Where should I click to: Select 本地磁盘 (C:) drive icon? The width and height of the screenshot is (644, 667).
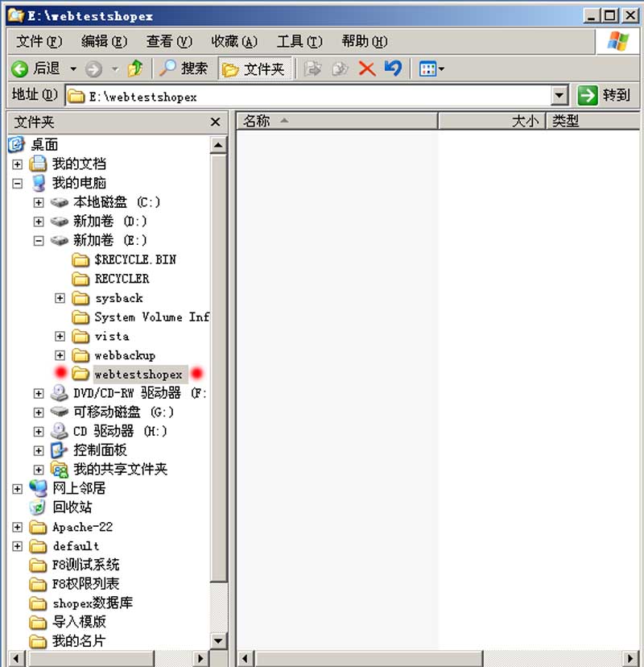(x=60, y=202)
